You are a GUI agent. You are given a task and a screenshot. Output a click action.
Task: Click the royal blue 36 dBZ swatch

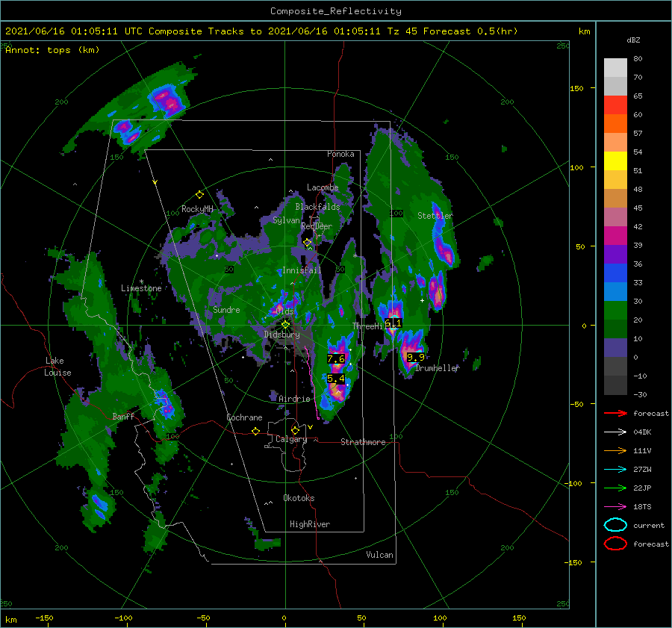point(615,273)
